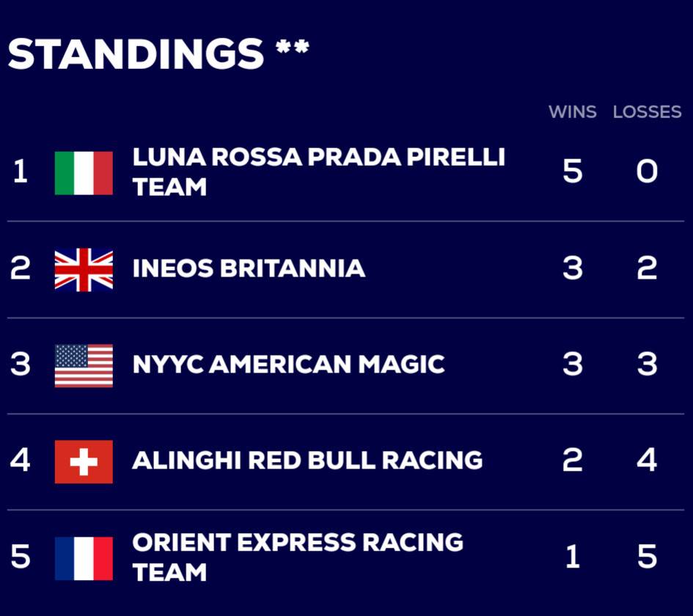Click the STANDINGS heading title

tap(136, 54)
